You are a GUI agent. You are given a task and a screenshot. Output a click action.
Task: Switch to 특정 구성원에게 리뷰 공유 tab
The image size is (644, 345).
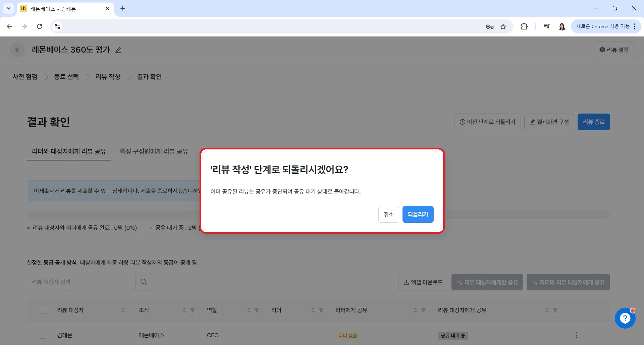point(154,151)
